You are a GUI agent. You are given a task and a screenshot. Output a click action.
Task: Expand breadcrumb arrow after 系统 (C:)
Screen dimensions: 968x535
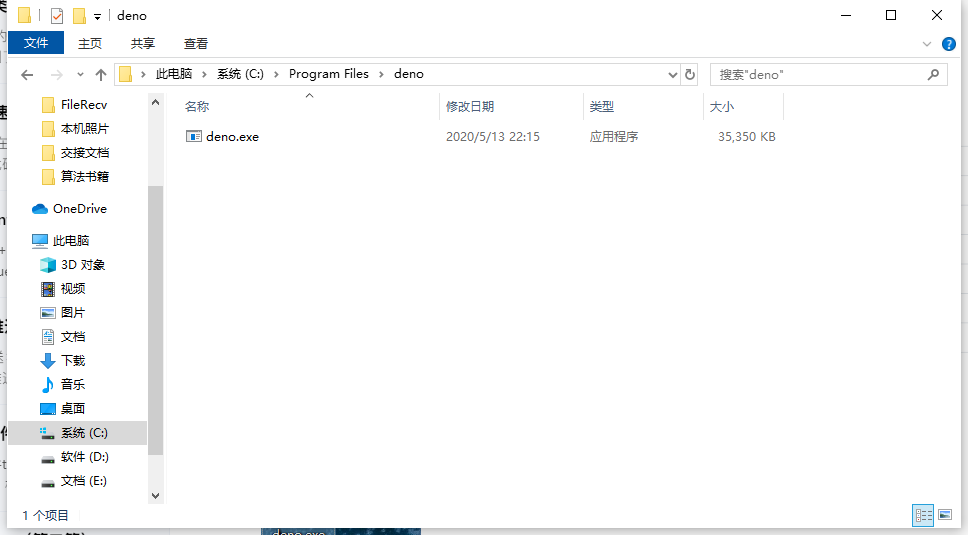tap(276, 74)
